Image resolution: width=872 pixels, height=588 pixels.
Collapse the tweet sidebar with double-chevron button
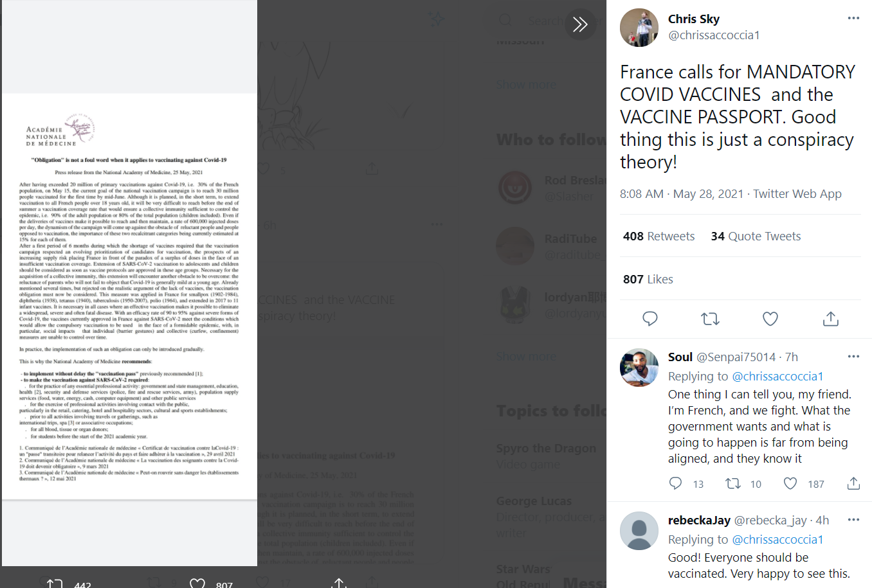pyautogui.click(x=580, y=24)
